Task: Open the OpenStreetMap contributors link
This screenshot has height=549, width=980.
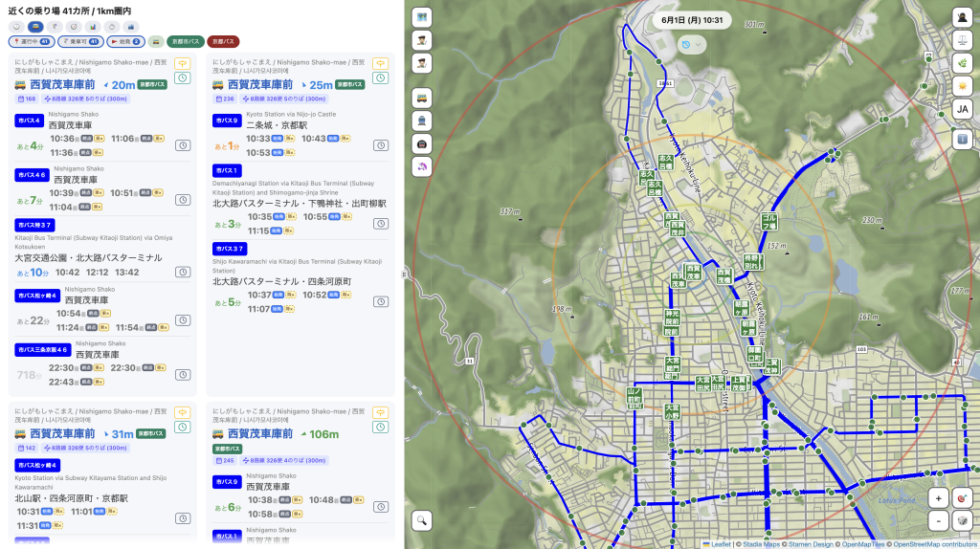Action: coord(936,544)
